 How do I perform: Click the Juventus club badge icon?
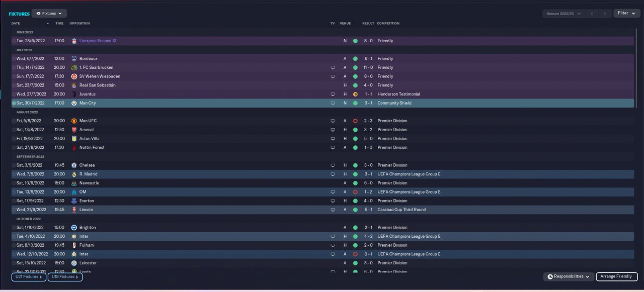point(74,94)
